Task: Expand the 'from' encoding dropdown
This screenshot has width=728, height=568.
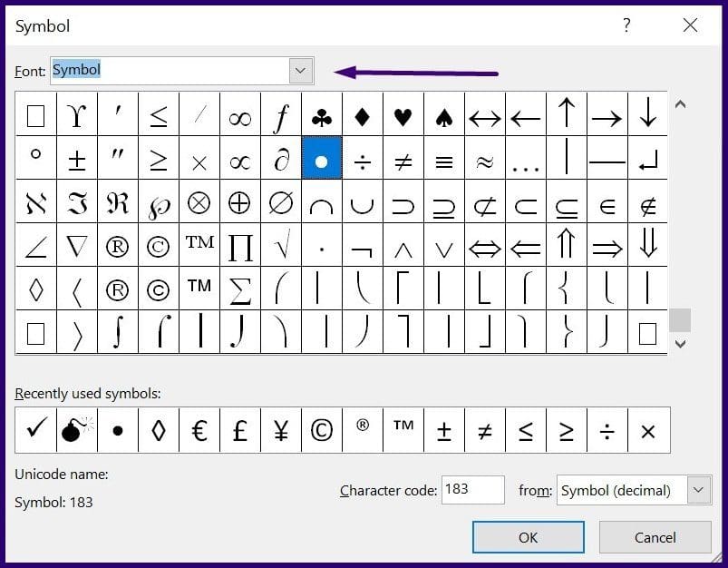Action: (x=698, y=490)
